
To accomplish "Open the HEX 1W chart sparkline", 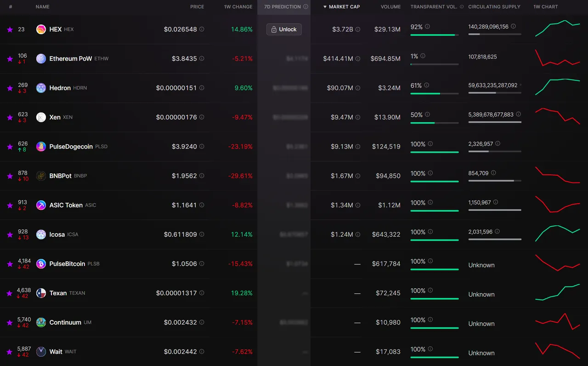I will [x=558, y=28].
